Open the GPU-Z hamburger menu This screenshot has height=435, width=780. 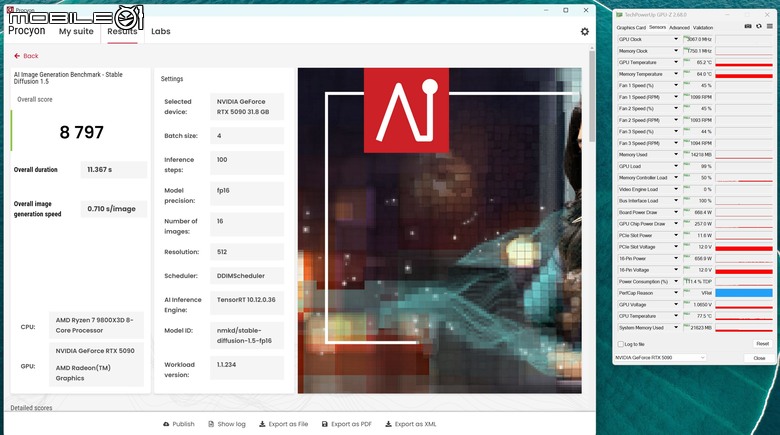click(x=769, y=26)
